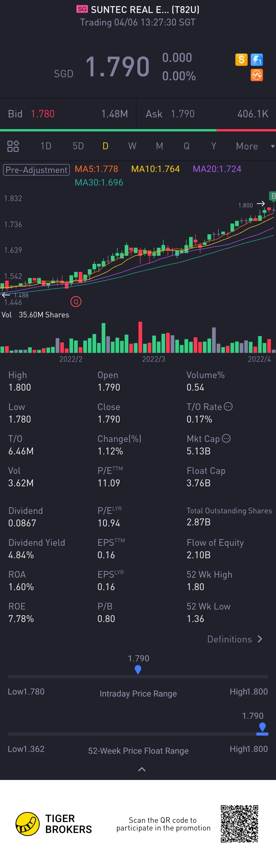Viewport: 276px width, 868px height.
Task: Tap the red Q quarterly marker
Action: (76, 302)
